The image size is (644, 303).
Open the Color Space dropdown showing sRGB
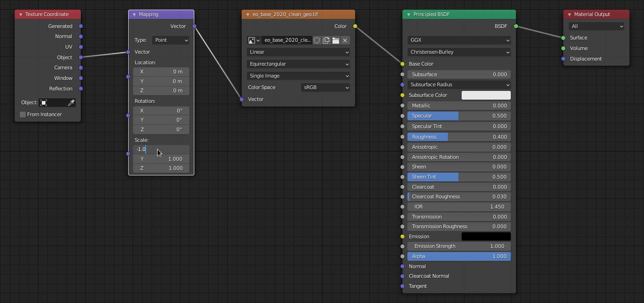tap(325, 87)
